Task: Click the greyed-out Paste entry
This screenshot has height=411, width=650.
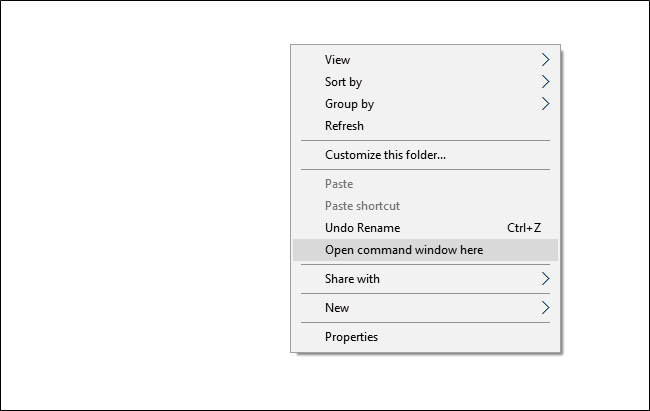Action: click(x=425, y=184)
